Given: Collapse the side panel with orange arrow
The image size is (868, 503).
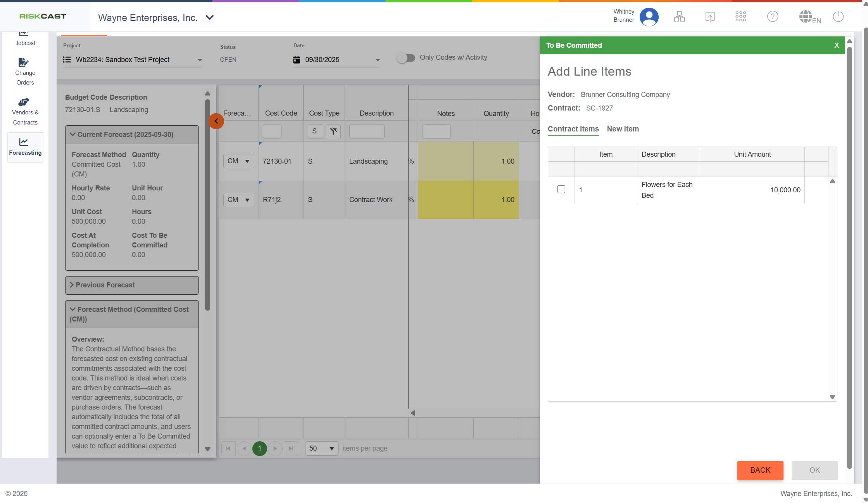Looking at the screenshot, I should click(216, 121).
